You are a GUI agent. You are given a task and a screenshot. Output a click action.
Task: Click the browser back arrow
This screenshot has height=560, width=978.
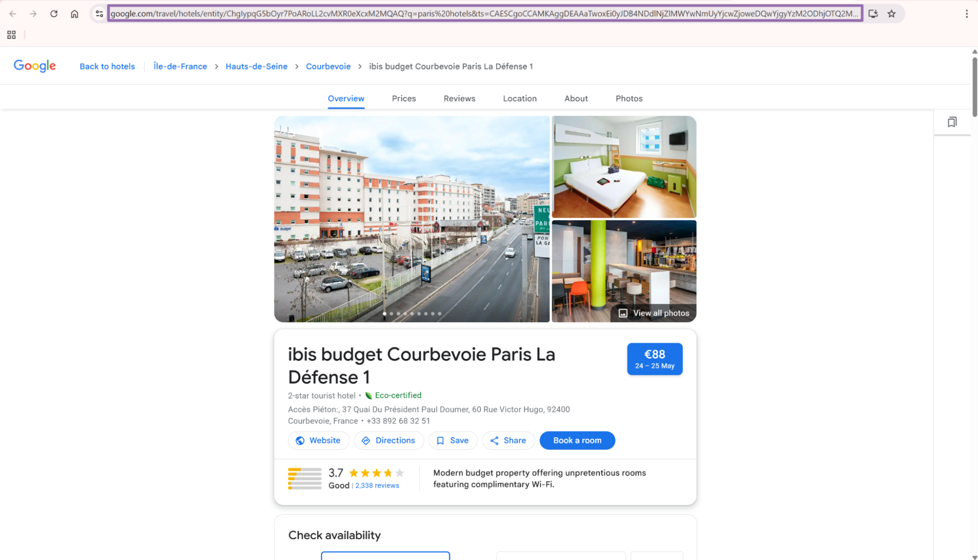13,14
